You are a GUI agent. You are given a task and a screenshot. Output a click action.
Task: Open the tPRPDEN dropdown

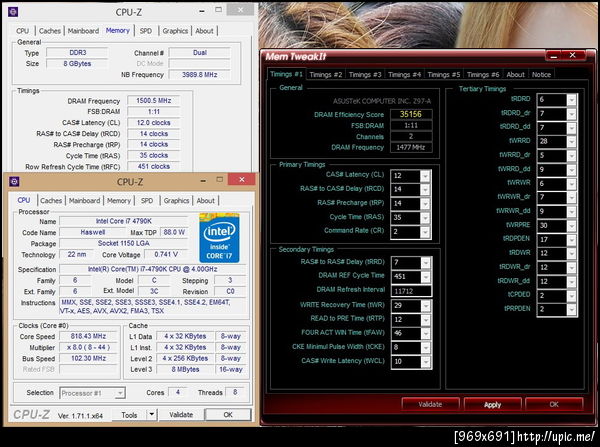pyautogui.click(x=571, y=310)
